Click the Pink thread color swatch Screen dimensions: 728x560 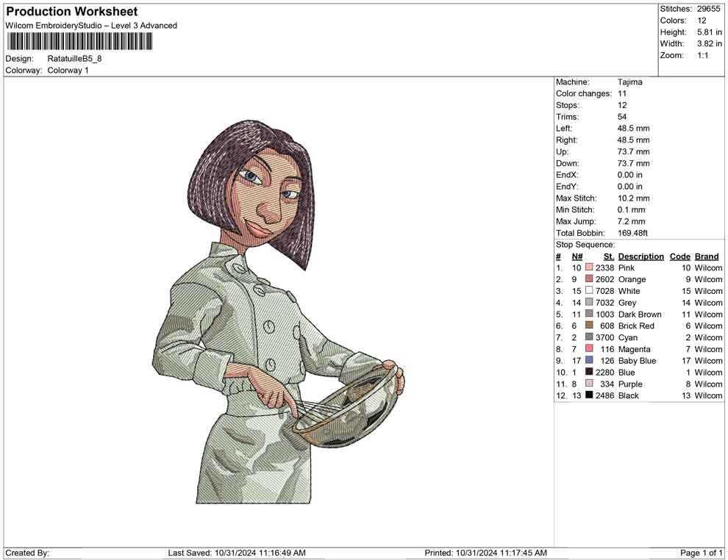589,268
